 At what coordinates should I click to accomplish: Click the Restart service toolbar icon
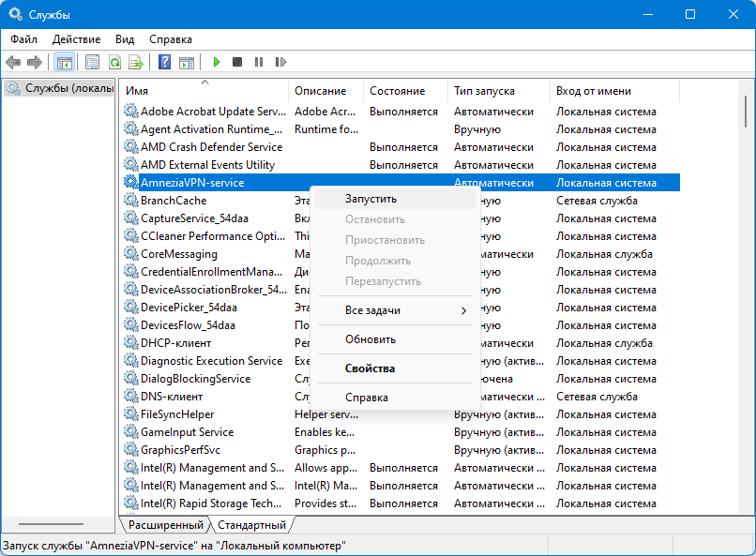[x=280, y=62]
